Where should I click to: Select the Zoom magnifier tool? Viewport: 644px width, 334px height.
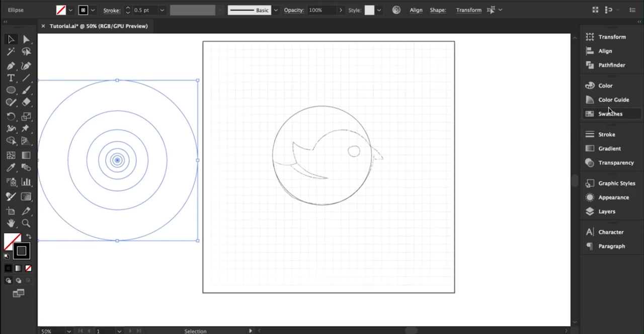[x=26, y=223]
